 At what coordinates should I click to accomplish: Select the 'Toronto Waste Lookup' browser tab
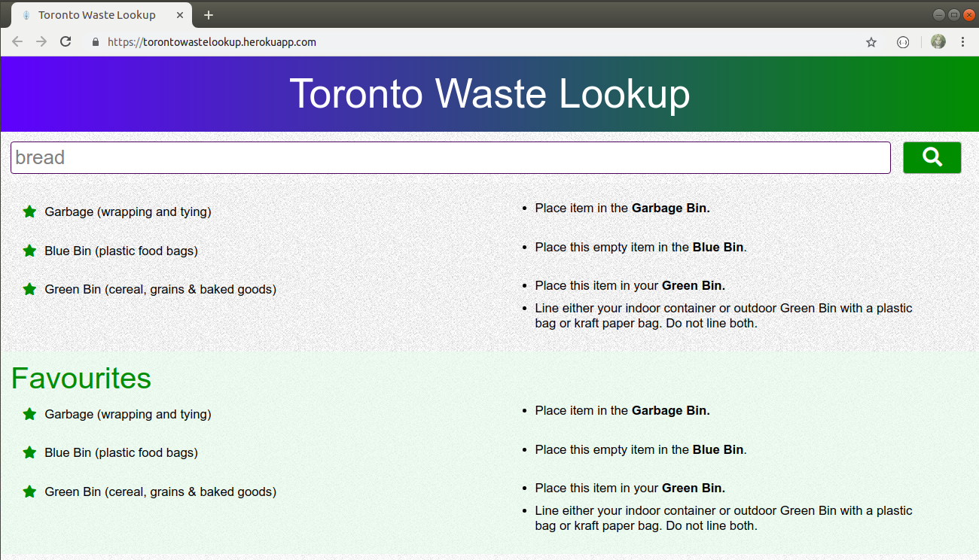(98, 14)
